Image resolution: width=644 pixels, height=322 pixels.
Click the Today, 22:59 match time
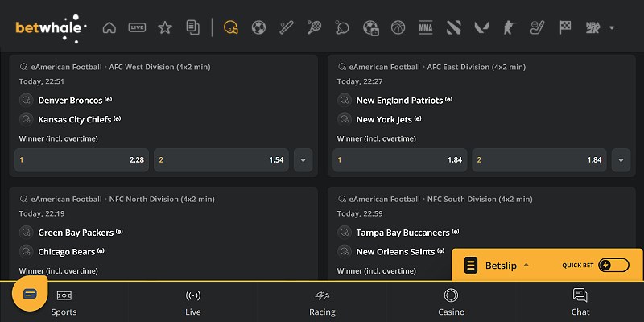[x=360, y=213]
